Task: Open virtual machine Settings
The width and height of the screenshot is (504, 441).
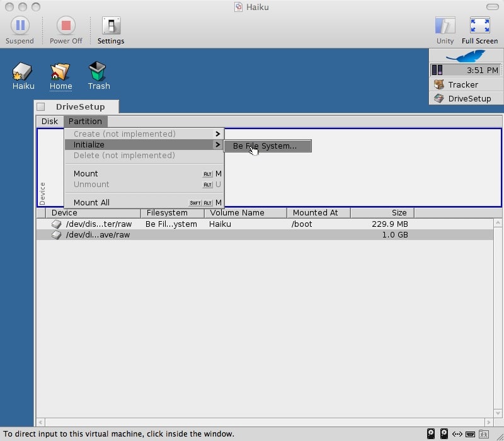Action: click(x=111, y=30)
